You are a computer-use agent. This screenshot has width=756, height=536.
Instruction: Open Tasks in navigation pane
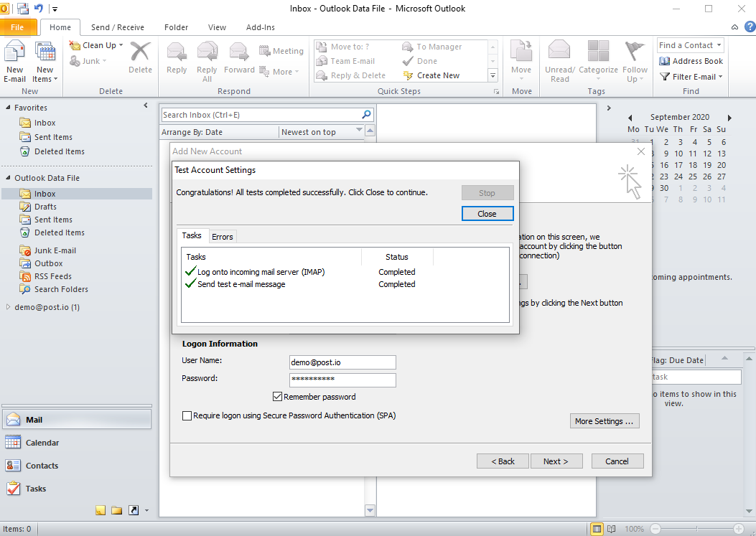(78, 489)
